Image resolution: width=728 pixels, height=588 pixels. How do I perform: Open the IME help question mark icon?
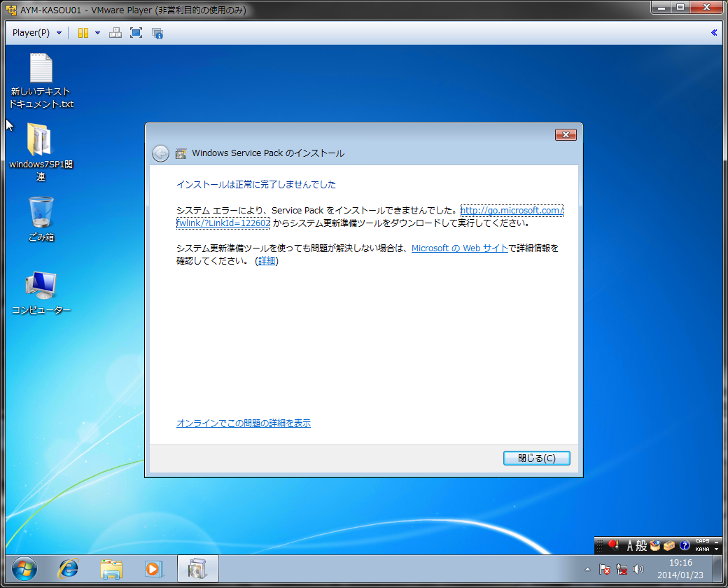pyautogui.click(x=685, y=546)
